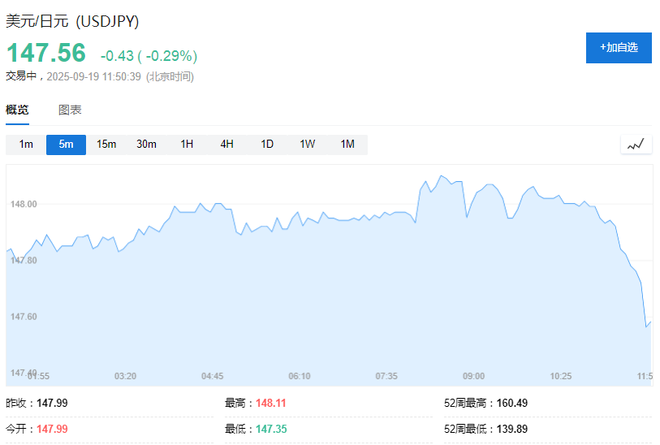
Task: Set chart interval to 30m
Action: tap(146, 145)
